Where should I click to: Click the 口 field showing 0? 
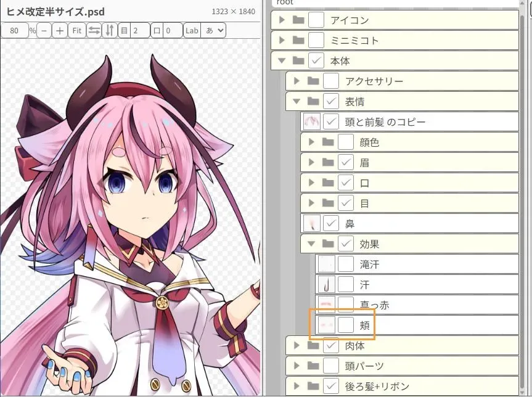173,31
